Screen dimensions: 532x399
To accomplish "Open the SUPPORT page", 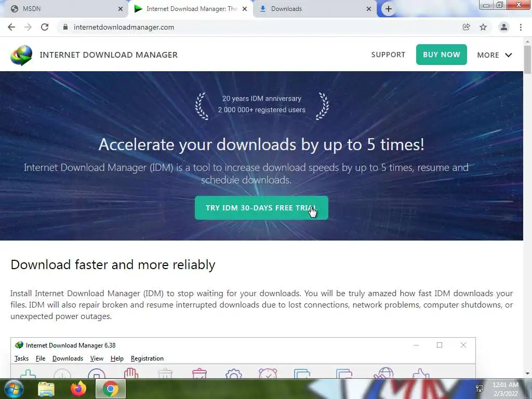I will [388, 55].
